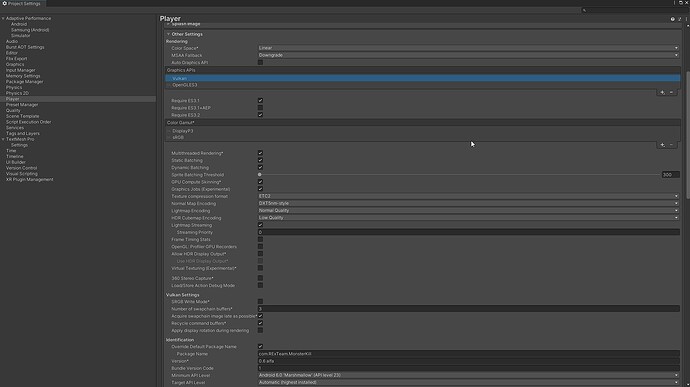Click the Number of swapchain buffers field

point(469,309)
